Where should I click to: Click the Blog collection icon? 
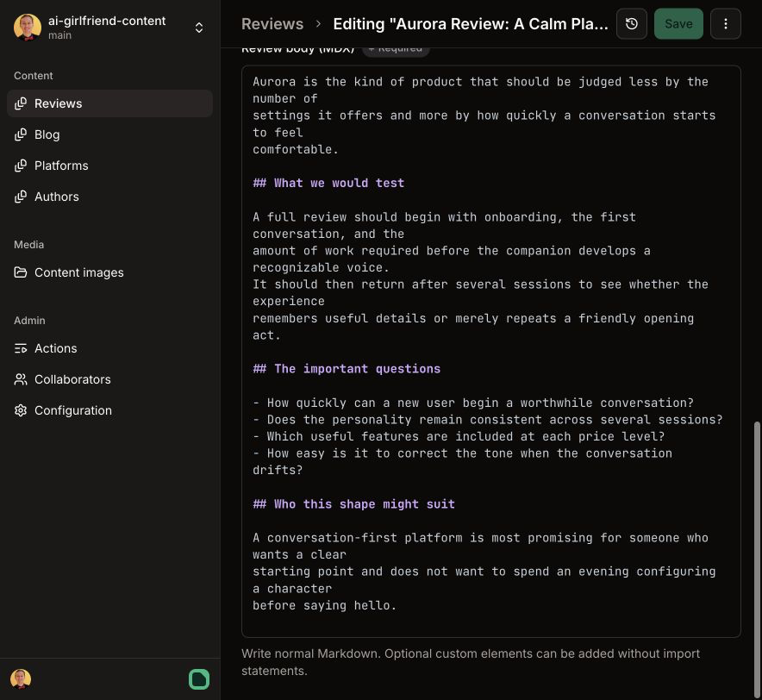click(21, 134)
